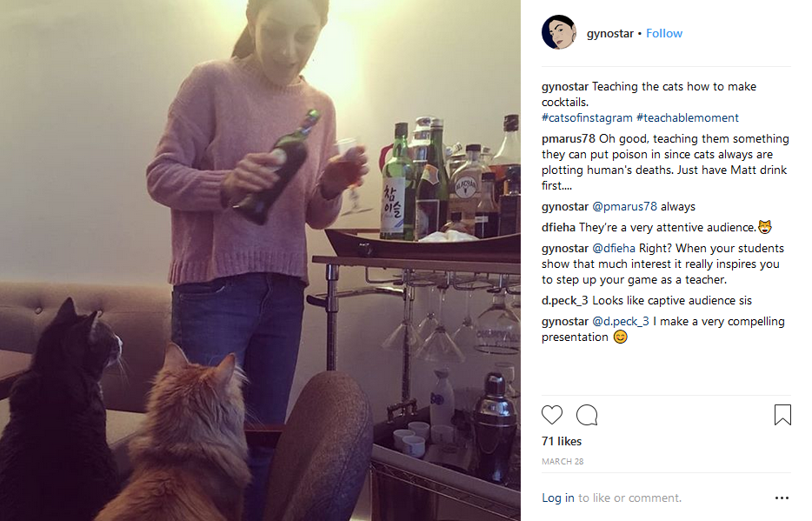
Task: Follow the gynostar account
Action: coord(664,33)
